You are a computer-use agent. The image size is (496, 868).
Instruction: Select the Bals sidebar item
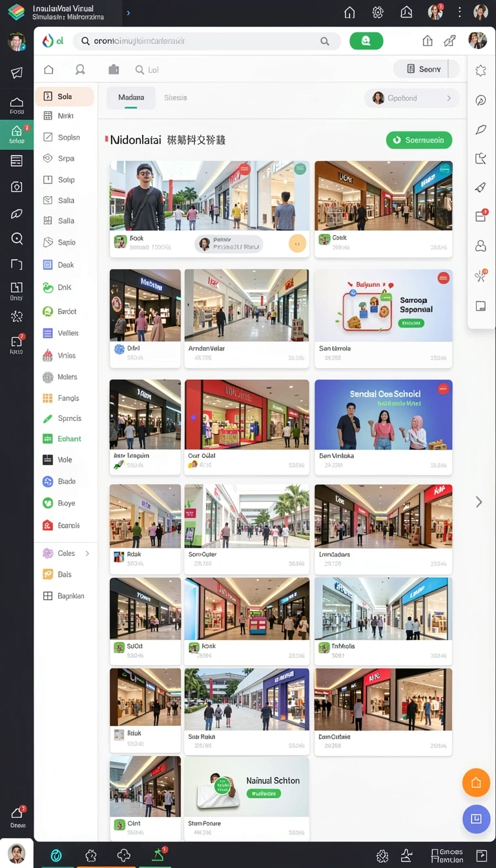tap(65, 574)
